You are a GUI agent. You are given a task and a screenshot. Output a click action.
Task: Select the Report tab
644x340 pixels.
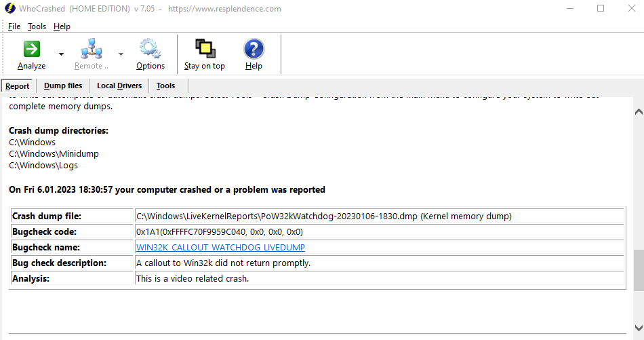click(x=18, y=86)
